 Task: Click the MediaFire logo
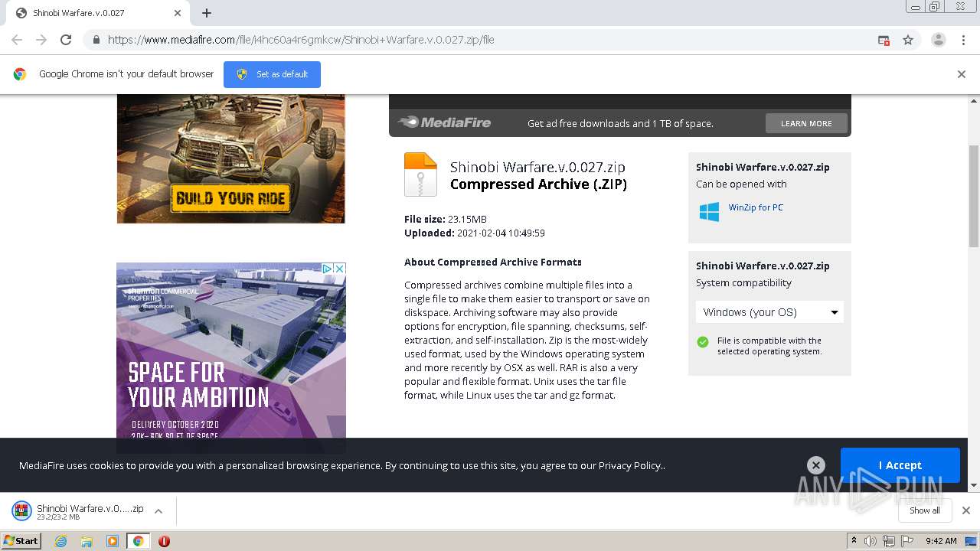pos(445,122)
